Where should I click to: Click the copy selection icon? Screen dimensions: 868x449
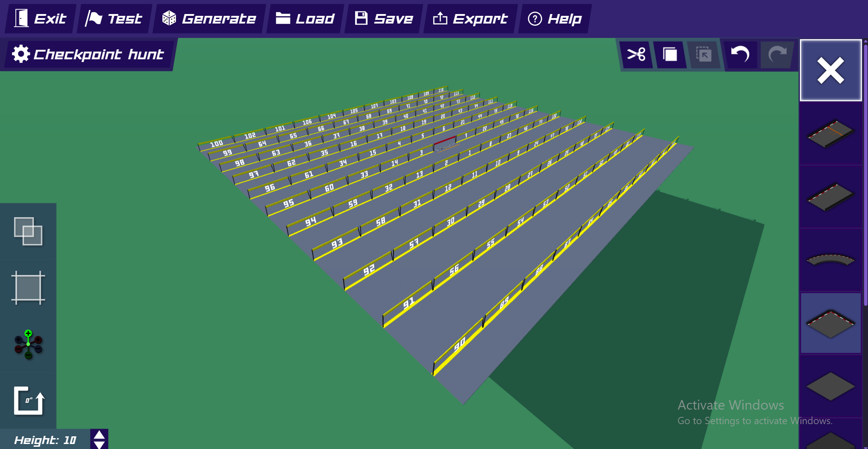(670, 55)
